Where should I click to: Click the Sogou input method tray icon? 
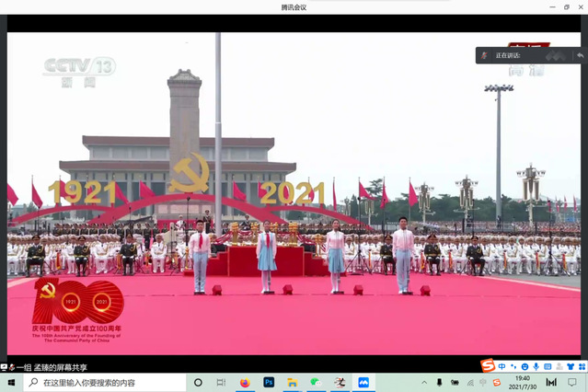(x=497, y=382)
